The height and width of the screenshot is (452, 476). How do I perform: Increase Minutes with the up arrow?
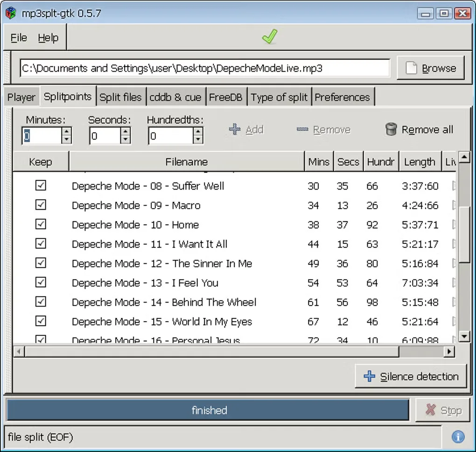point(66,132)
